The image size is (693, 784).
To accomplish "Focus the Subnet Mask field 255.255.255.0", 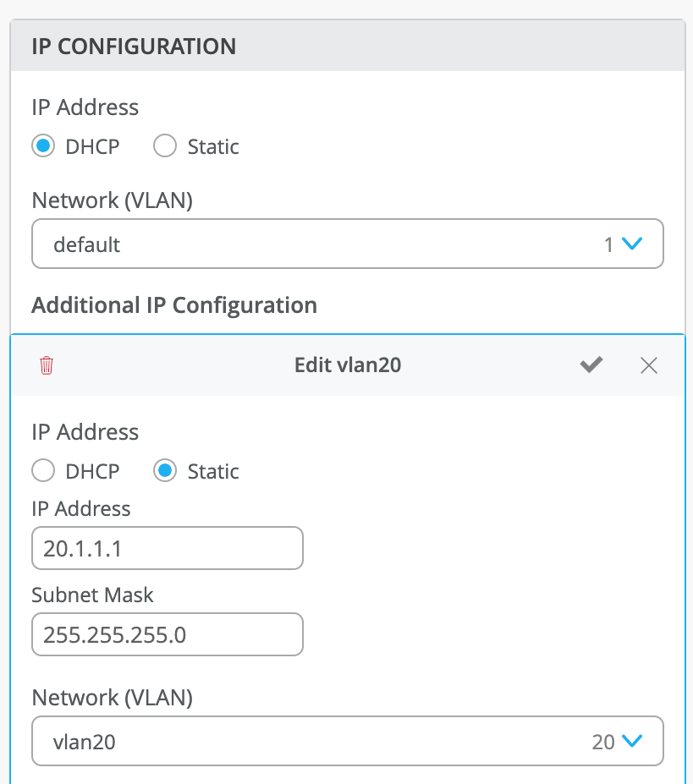I will [167, 634].
